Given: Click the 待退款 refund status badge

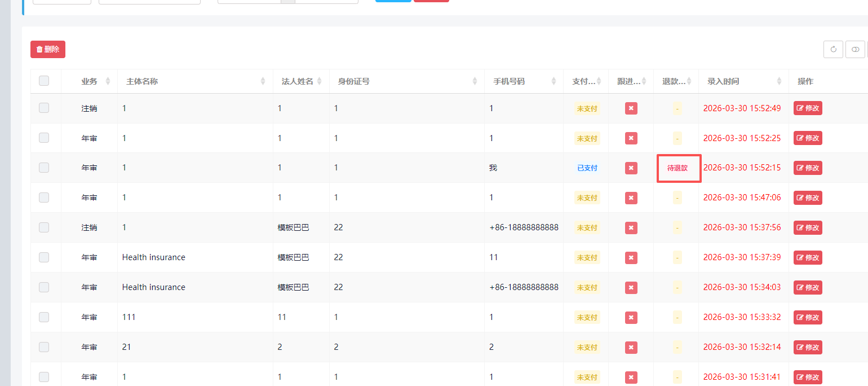Looking at the screenshot, I should (x=677, y=168).
